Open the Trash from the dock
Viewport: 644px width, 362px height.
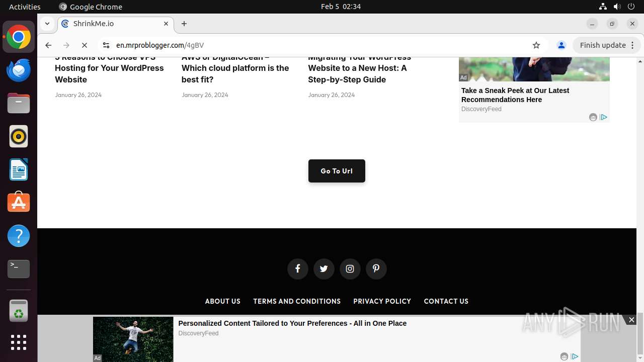coord(19,311)
